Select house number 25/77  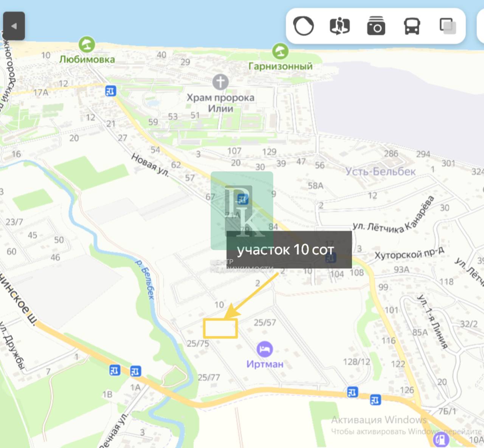tap(209, 378)
